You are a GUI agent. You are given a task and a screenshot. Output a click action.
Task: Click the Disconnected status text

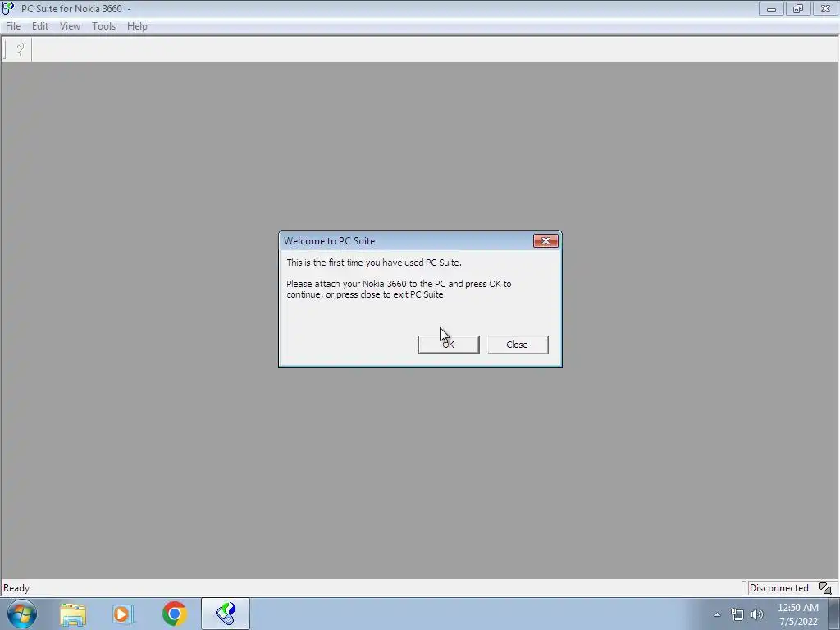(778, 588)
